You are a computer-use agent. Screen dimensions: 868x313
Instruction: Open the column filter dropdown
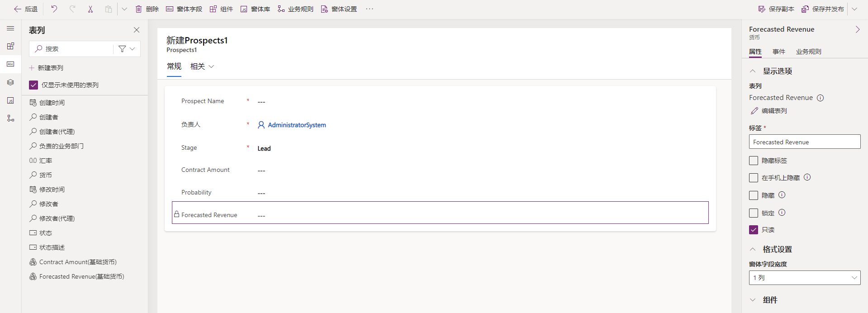click(x=127, y=49)
